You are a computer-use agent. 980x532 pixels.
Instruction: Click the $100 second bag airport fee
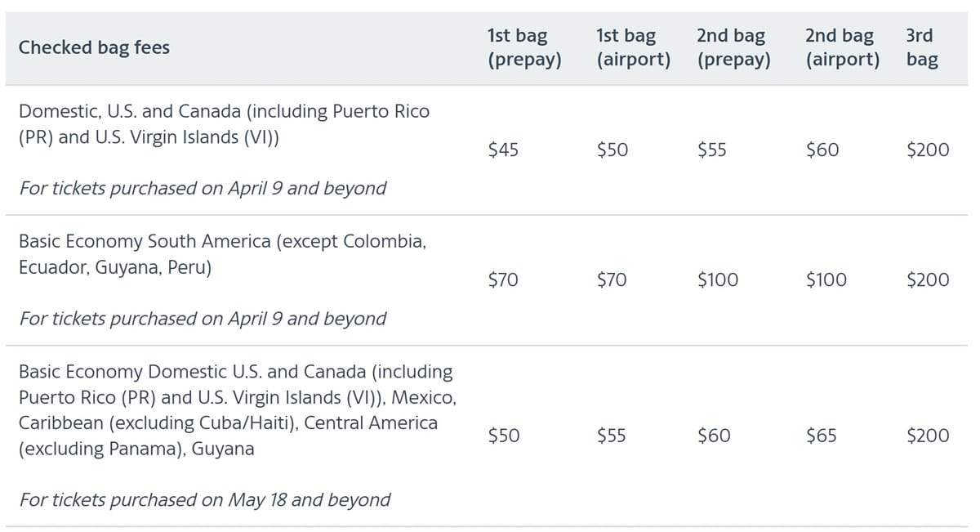[x=826, y=280]
